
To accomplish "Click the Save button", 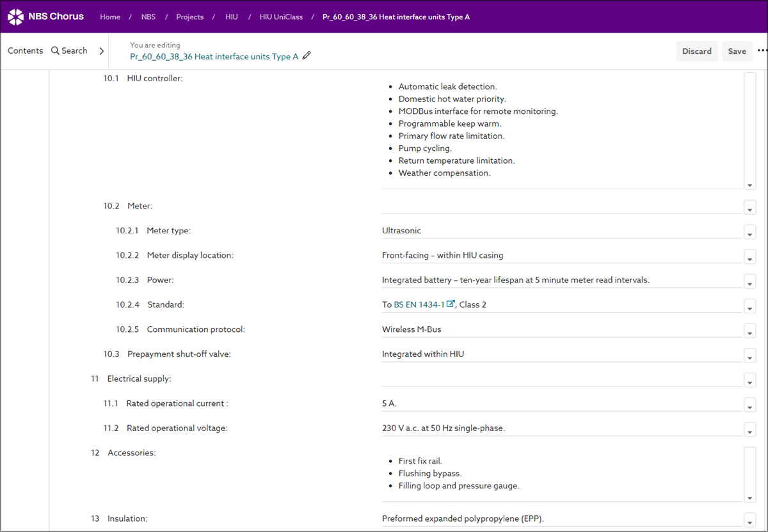I will pos(737,51).
